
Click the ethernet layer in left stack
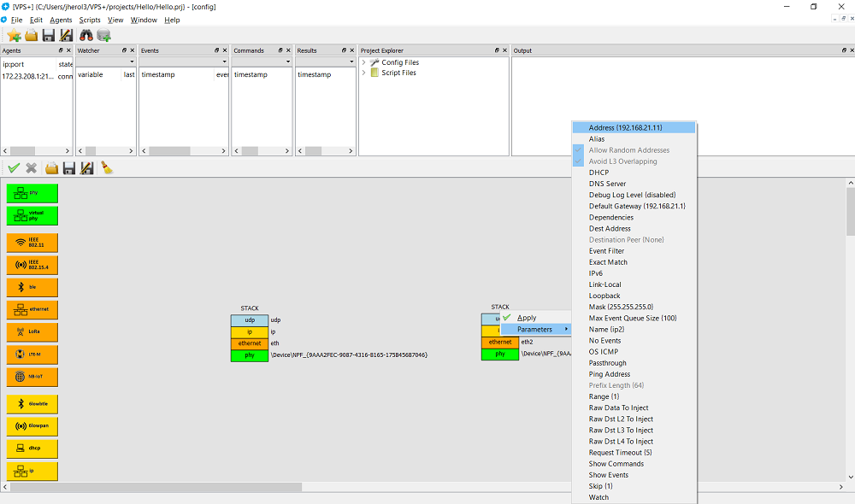pyautogui.click(x=250, y=343)
